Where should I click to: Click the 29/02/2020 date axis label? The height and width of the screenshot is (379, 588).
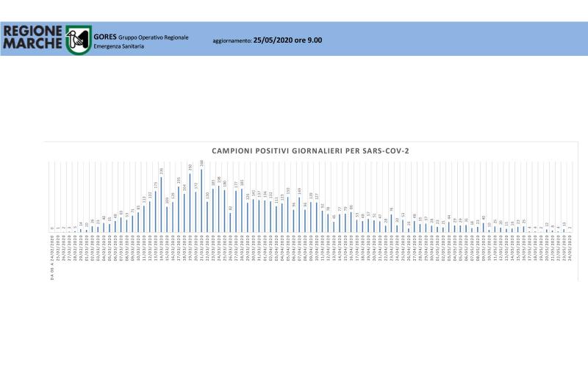click(81, 248)
